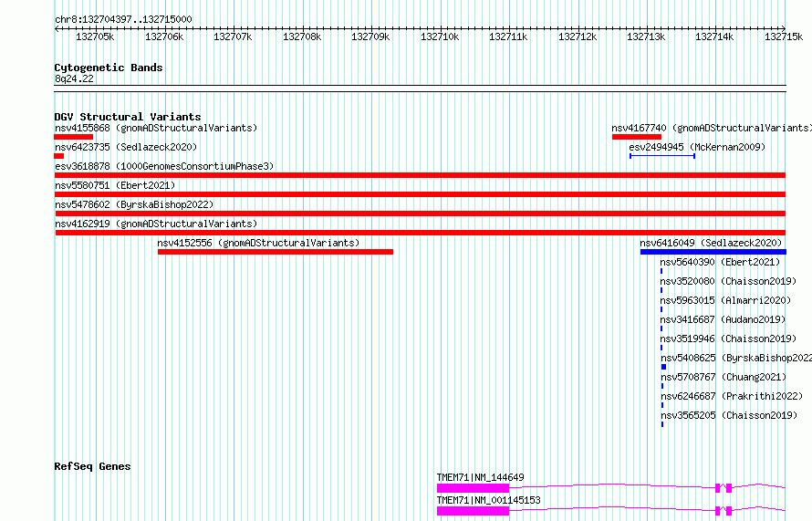Select the red bar under nsv4155868
The height and width of the screenshot is (521, 812).
point(74,137)
